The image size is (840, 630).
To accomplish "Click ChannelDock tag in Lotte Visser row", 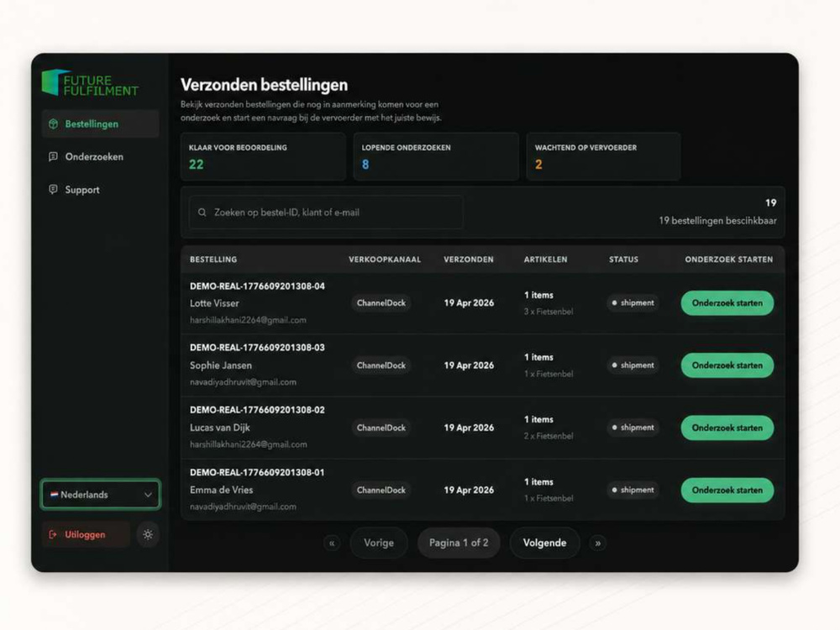I will 381,303.
